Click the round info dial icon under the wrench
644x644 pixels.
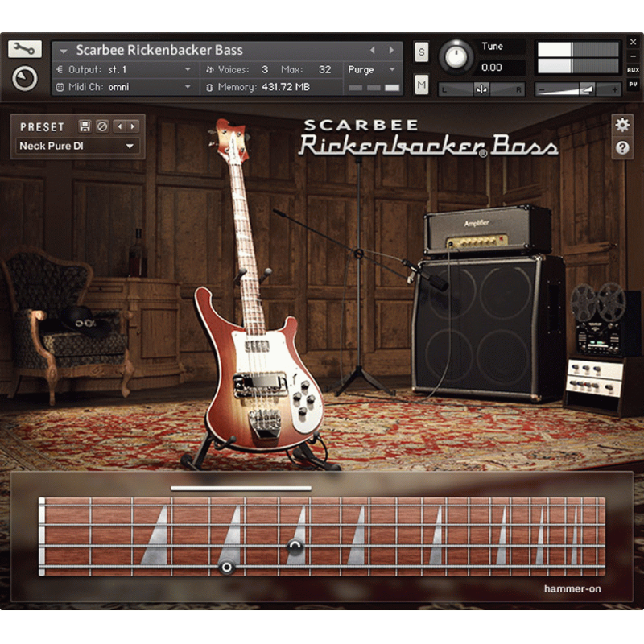coord(25,78)
